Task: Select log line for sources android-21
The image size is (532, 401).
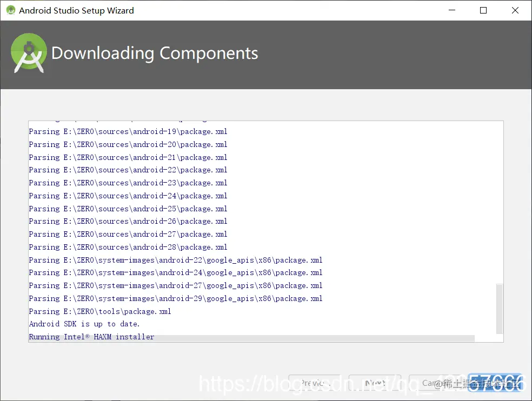Action: click(x=128, y=157)
